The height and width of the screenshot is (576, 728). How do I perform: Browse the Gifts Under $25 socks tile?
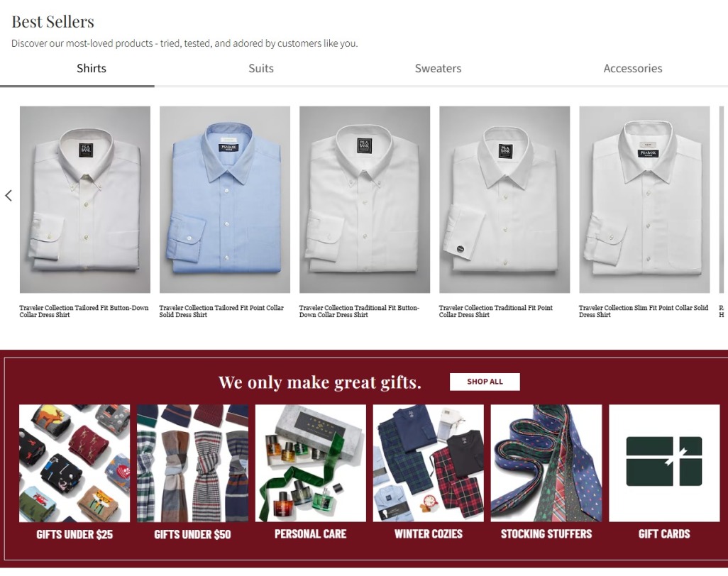75,463
